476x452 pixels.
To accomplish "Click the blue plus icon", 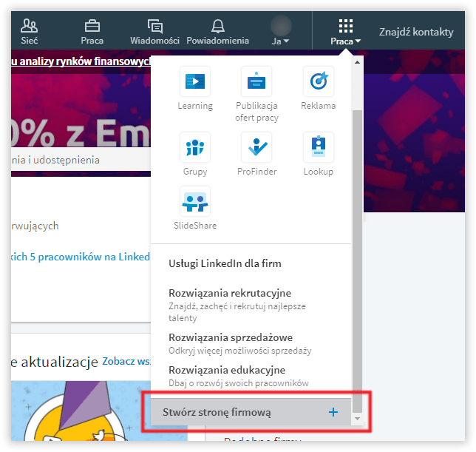I will tap(333, 412).
